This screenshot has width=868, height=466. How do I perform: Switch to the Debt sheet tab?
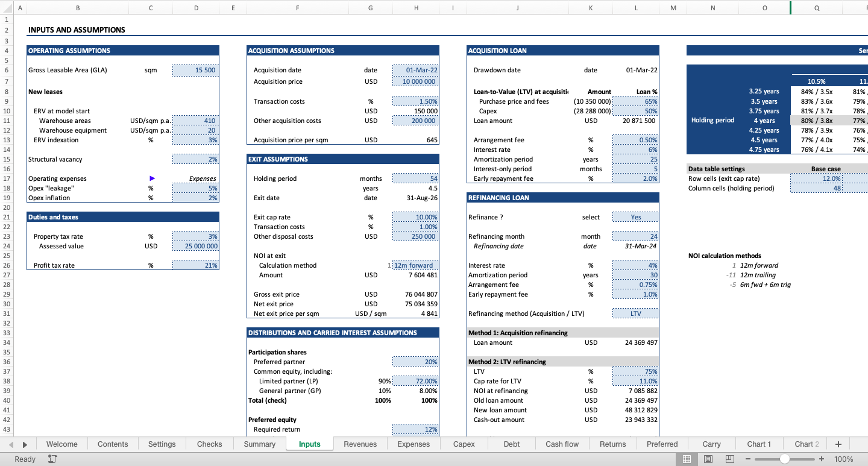coord(511,444)
